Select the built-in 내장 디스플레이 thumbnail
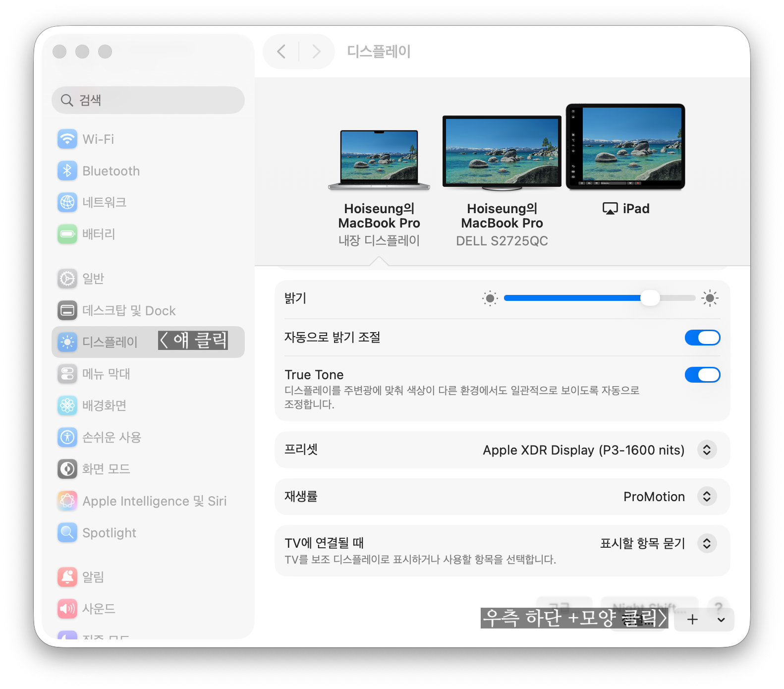 379,160
